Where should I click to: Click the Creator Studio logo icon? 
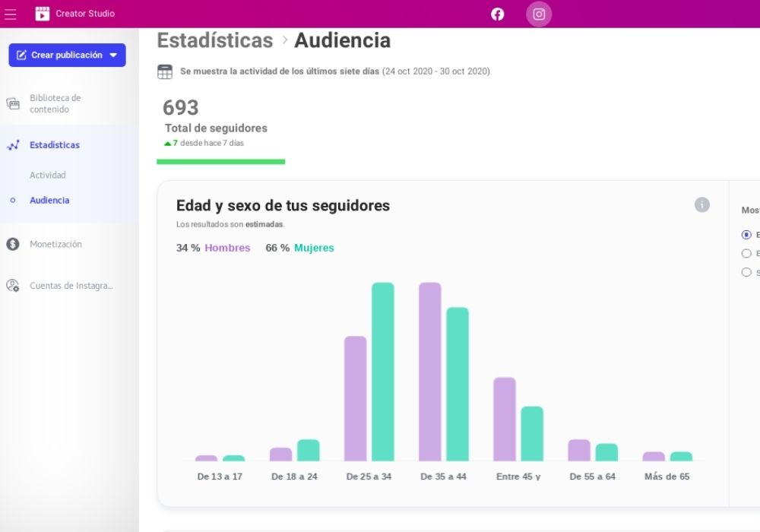pos(43,14)
